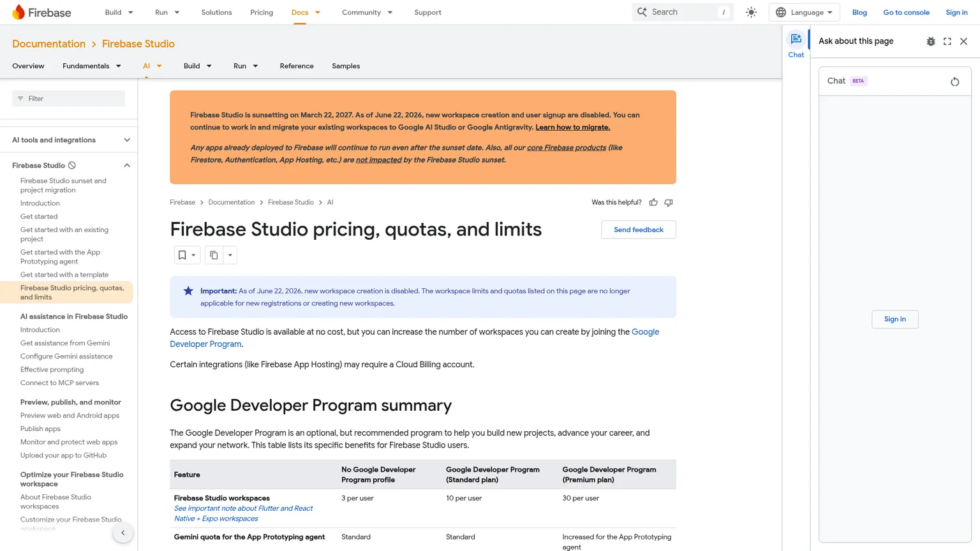Select the Overview tab

tap(28, 66)
